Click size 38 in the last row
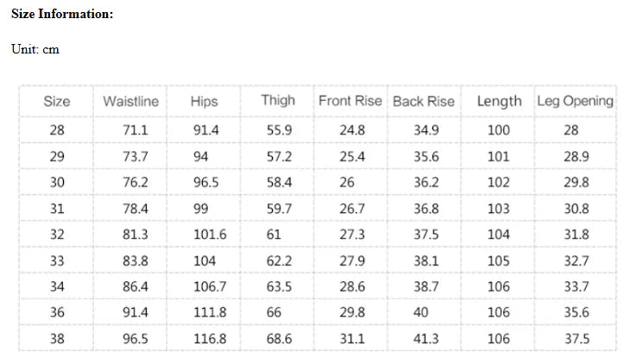This screenshot has width=637, height=364. pyautogui.click(x=57, y=339)
